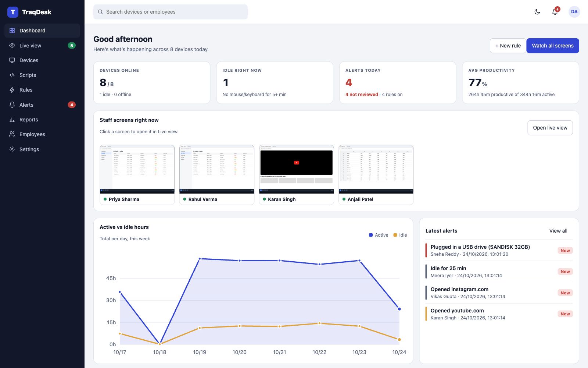This screenshot has width=588, height=368.
Task: Click the Reports bar chart icon
Action: (12, 120)
